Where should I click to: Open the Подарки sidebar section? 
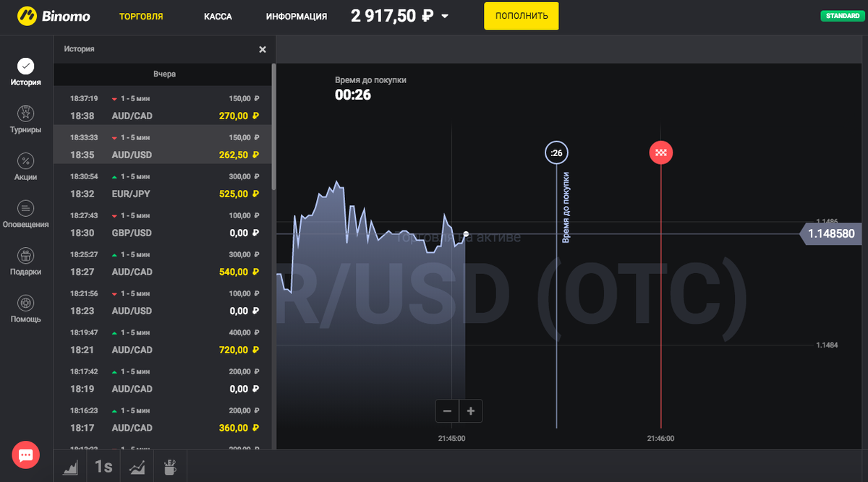[x=26, y=262]
